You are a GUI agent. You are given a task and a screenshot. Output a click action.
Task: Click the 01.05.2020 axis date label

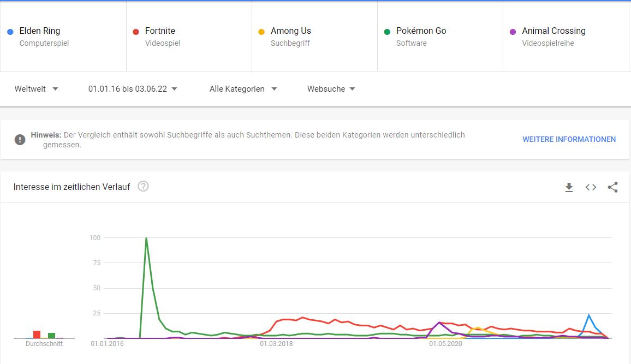click(x=445, y=343)
